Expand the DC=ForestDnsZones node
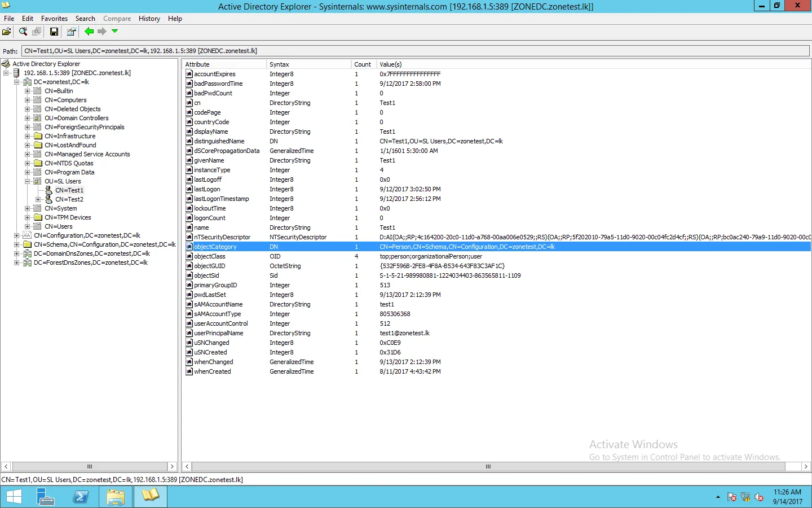The image size is (812, 508). (x=17, y=262)
